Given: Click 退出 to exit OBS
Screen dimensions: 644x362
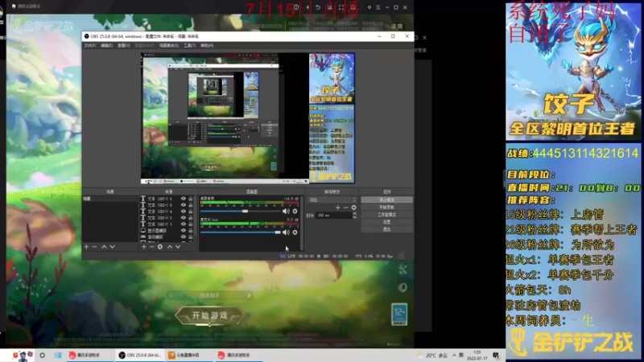Looking at the screenshot, I should click(x=387, y=229).
